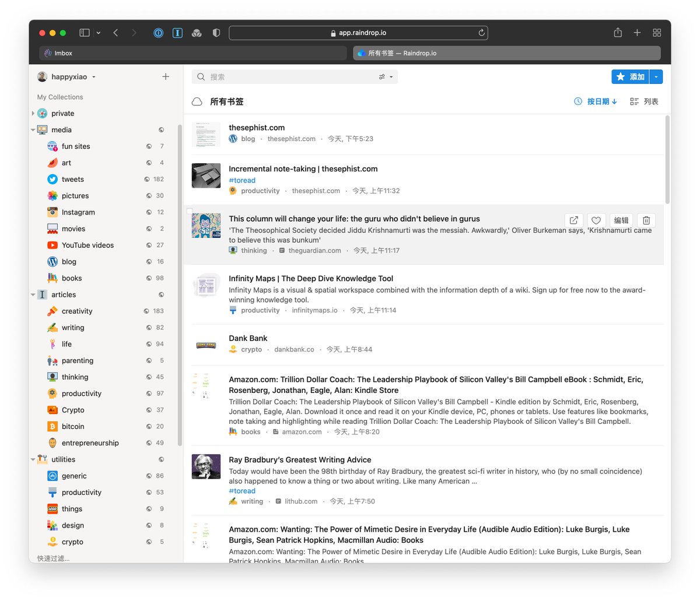Add a new collection with plus icon

pyautogui.click(x=166, y=76)
